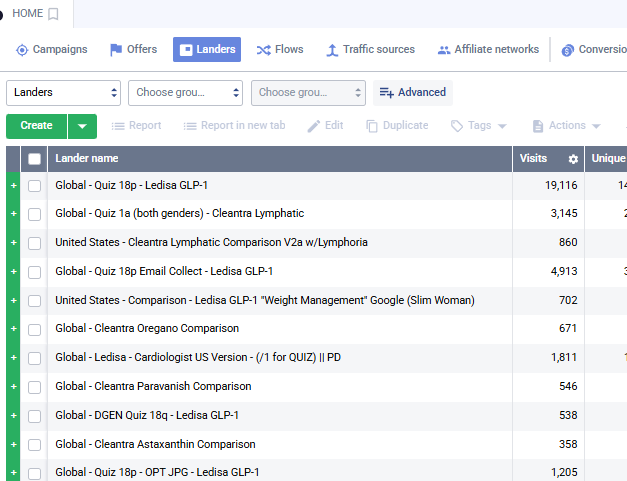Check box for Cleantra Oregano Comparison row
Image resolution: width=627 pixels, height=481 pixels.
tap(34, 329)
